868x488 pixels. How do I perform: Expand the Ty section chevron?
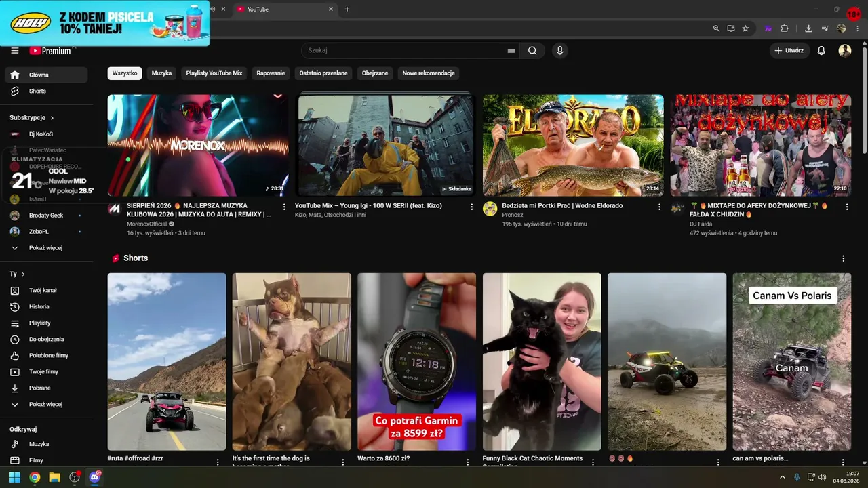point(23,274)
